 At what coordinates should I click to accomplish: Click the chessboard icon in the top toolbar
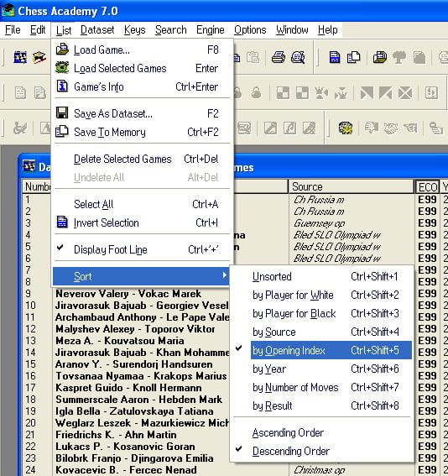[x=20, y=57]
